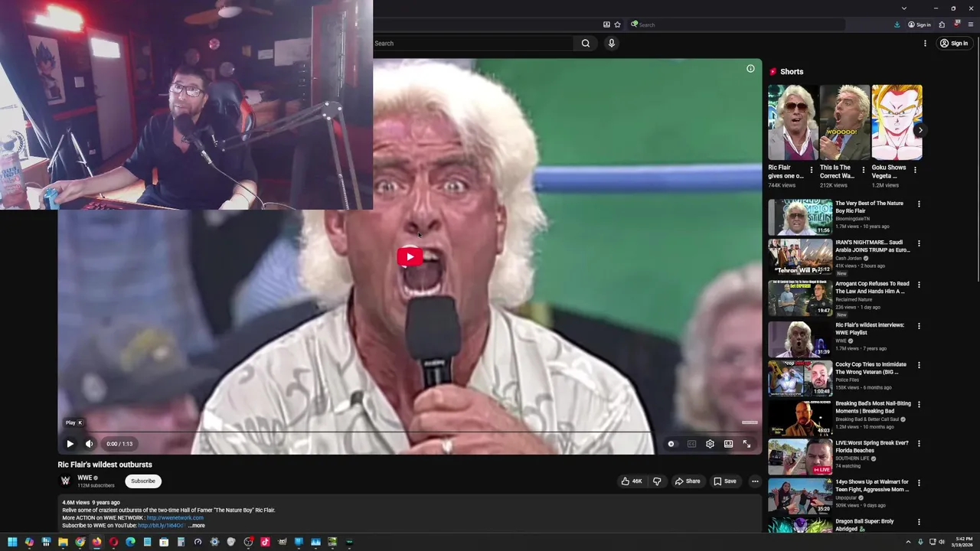The width and height of the screenshot is (980, 551).
Task: Open Firefox extensions puzzle icon
Action: pos(942,24)
